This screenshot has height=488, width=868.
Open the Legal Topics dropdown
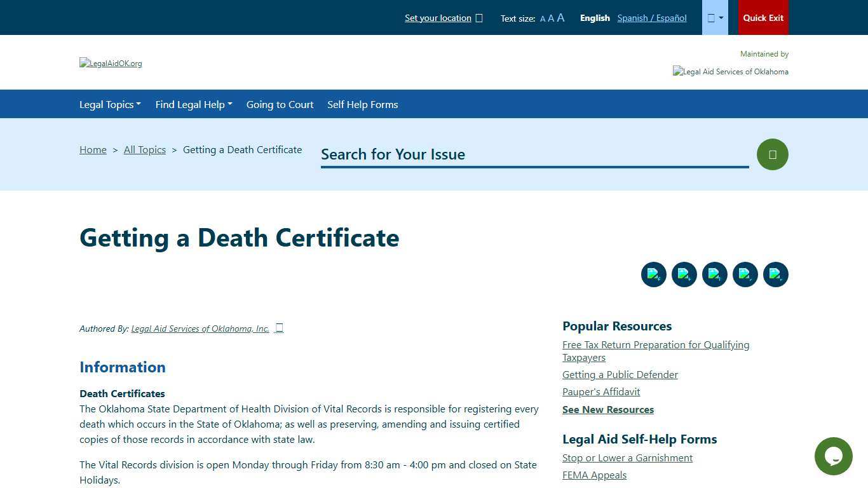point(110,104)
